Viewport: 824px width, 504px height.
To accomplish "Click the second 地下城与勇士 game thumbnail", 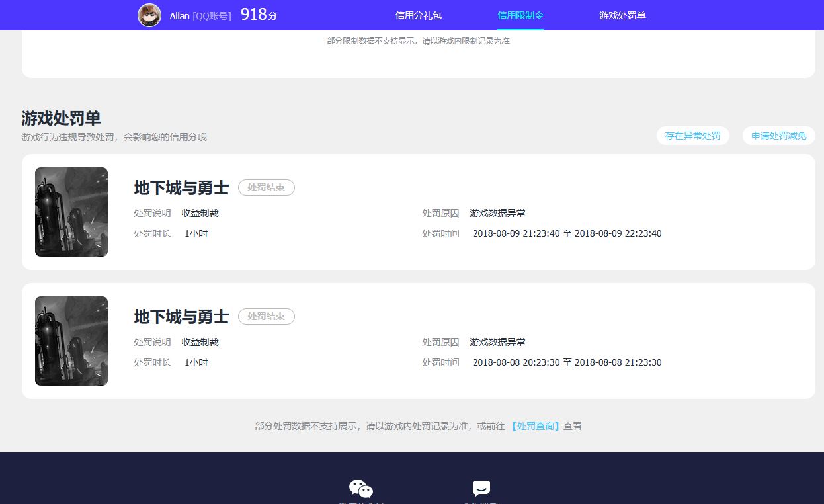I will click(x=71, y=341).
